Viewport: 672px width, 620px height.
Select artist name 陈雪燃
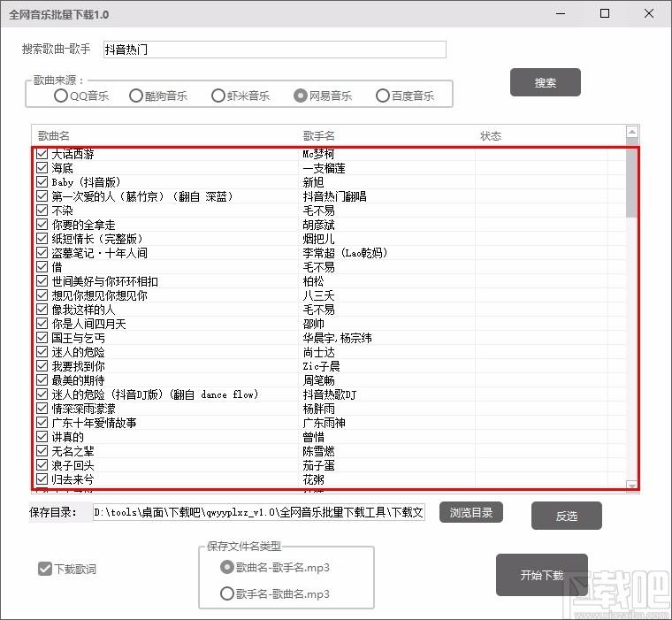coord(318,451)
